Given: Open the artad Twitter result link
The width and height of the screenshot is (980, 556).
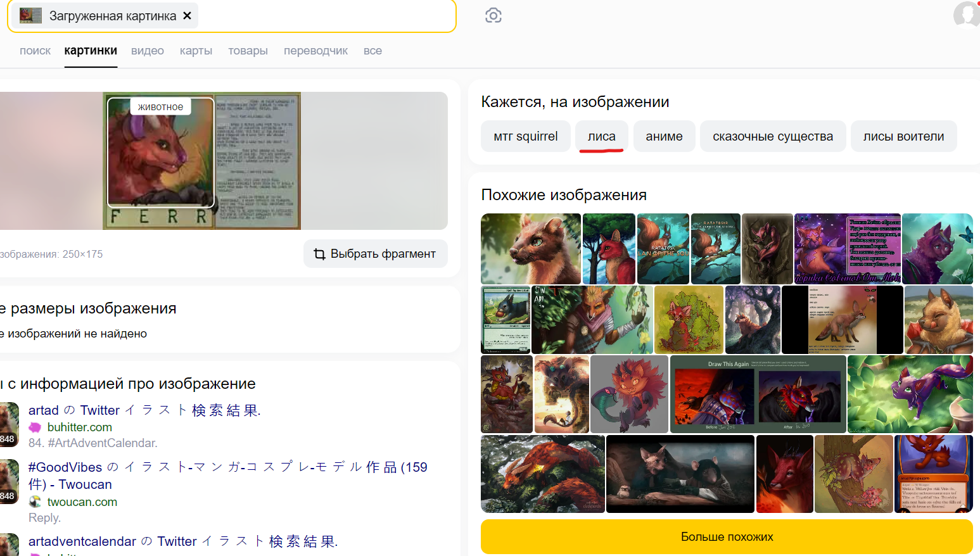Looking at the screenshot, I should click(x=144, y=410).
